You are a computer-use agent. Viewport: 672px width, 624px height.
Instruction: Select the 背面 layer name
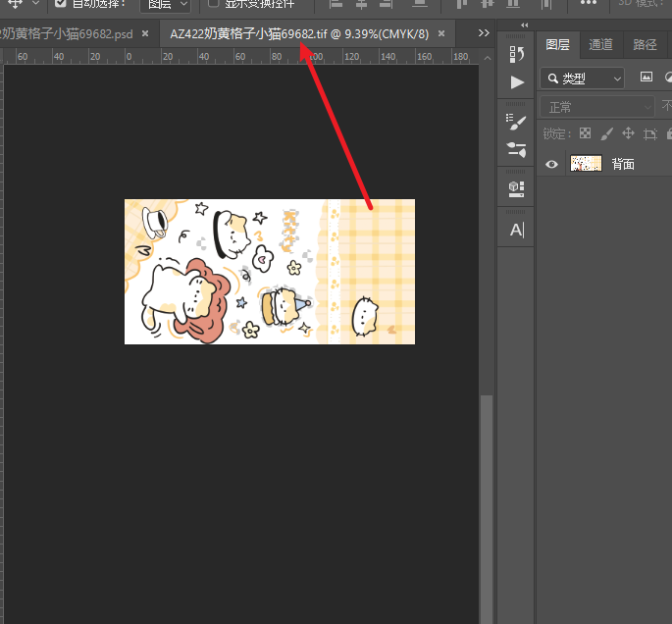coord(623,164)
